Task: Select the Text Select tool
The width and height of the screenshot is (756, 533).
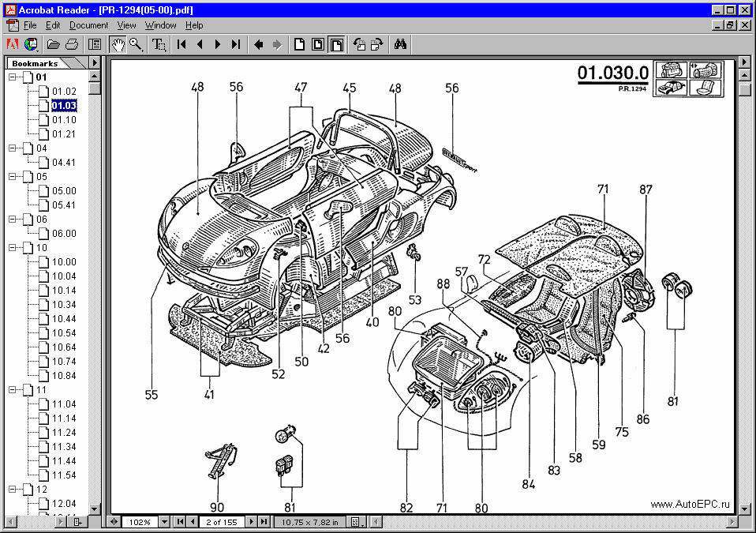Action: [x=159, y=45]
